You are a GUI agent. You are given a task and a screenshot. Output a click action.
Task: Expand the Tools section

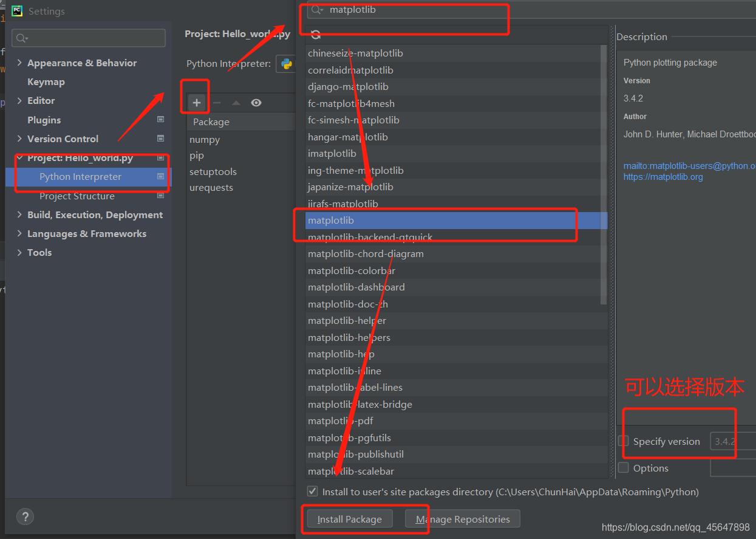point(19,252)
